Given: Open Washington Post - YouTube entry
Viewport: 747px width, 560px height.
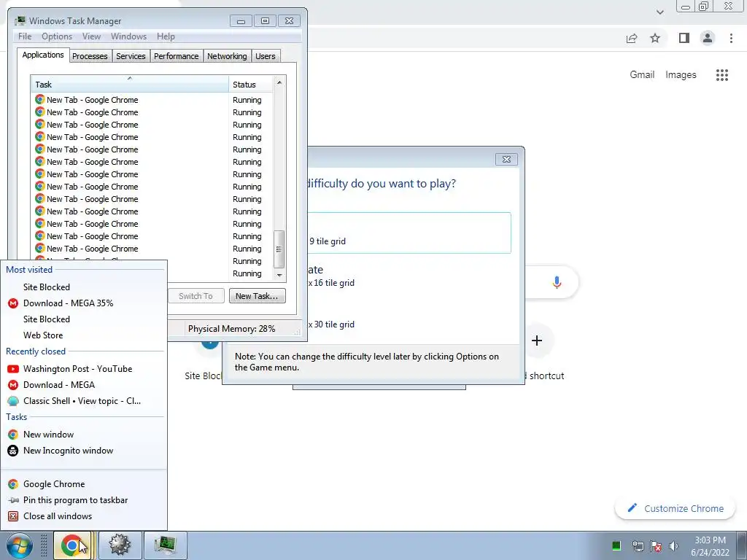Looking at the screenshot, I should coord(83,369).
